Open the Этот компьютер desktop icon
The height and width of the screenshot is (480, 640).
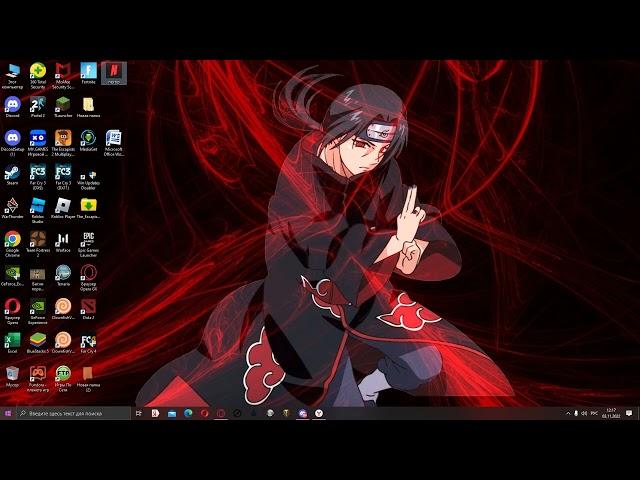click(x=12, y=76)
